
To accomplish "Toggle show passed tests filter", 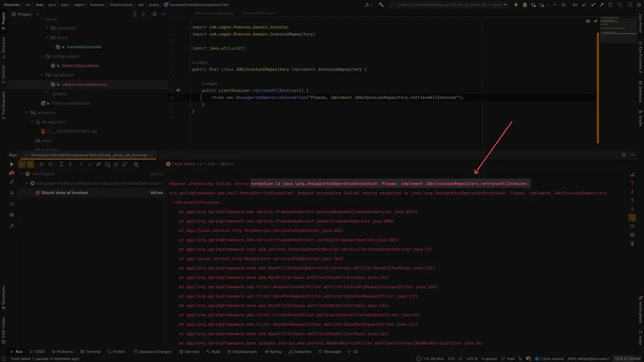I will [21, 164].
